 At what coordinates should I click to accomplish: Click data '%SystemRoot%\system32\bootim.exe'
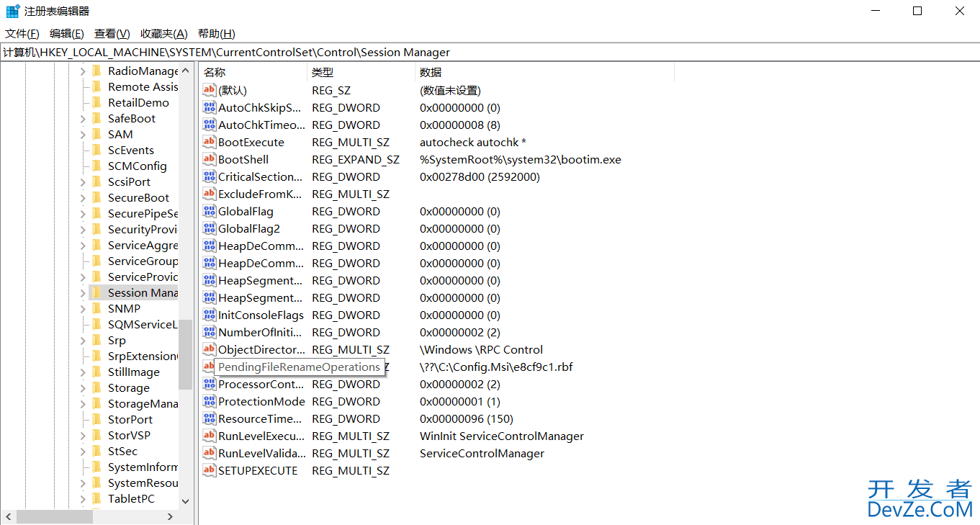521,159
